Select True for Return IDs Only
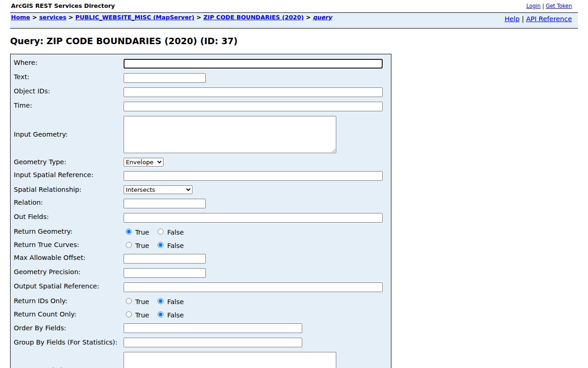This screenshot has width=588, height=368. click(x=129, y=301)
